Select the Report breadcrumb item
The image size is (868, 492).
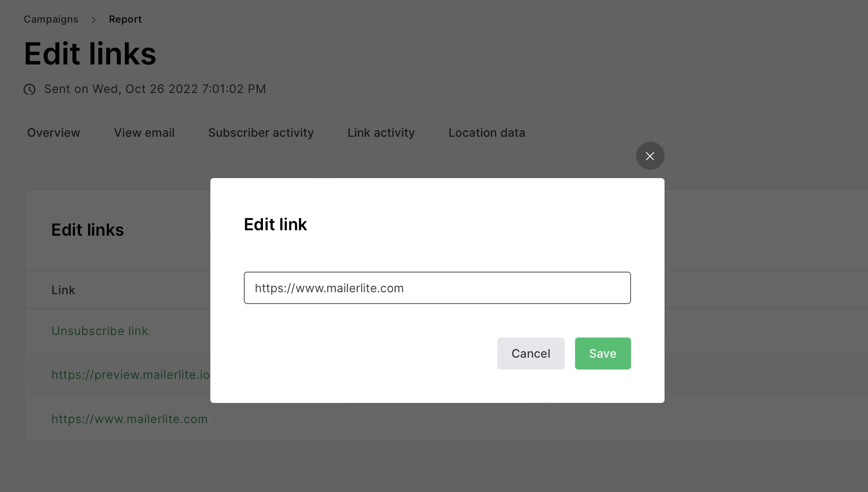click(125, 19)
